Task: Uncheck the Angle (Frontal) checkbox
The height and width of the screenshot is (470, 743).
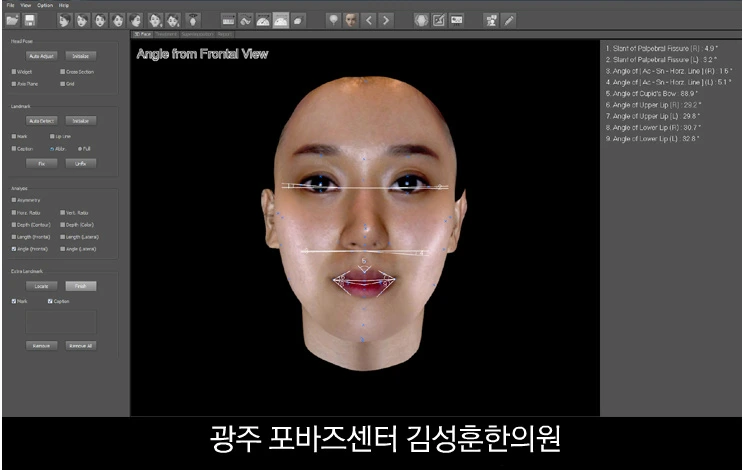Action: coord(13,249)
